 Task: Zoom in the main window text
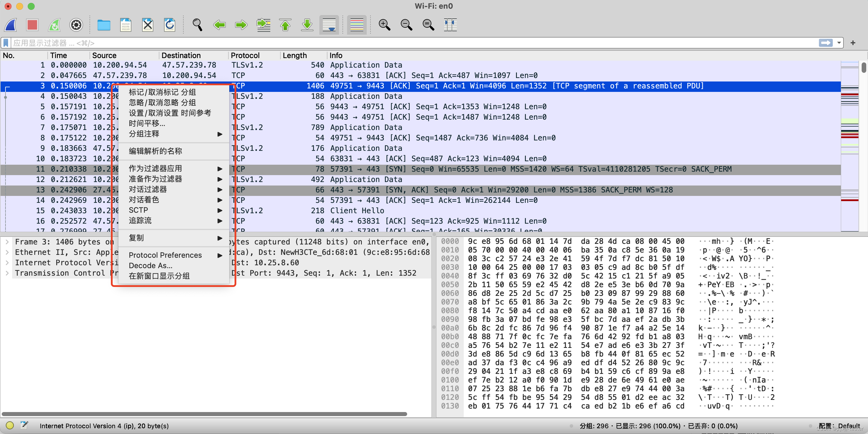384,25
